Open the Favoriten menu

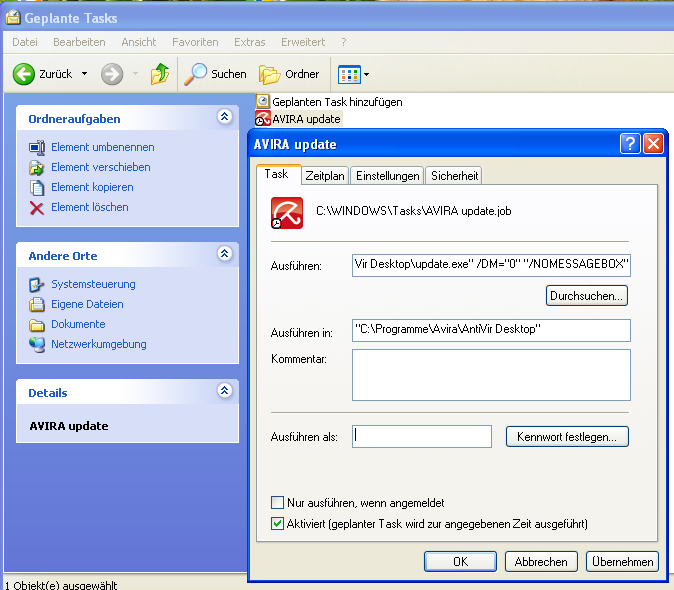point(195,42)
